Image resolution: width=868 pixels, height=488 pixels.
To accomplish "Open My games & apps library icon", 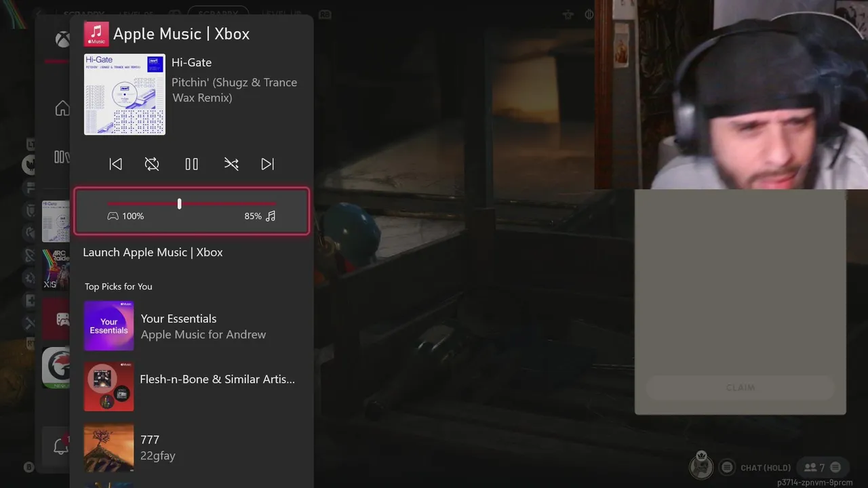I will point(62,157).
